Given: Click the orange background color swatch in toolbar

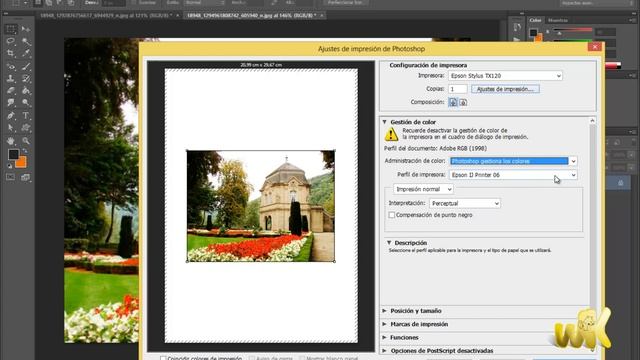Looking at the screenshot, I should click(x=22, y=163).
